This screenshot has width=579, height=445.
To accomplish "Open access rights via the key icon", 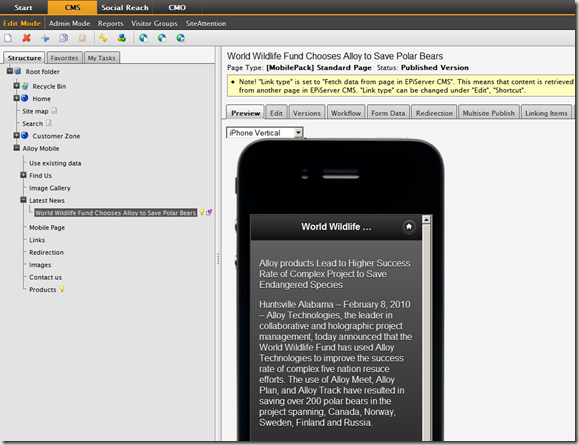I will coord(103,38).
